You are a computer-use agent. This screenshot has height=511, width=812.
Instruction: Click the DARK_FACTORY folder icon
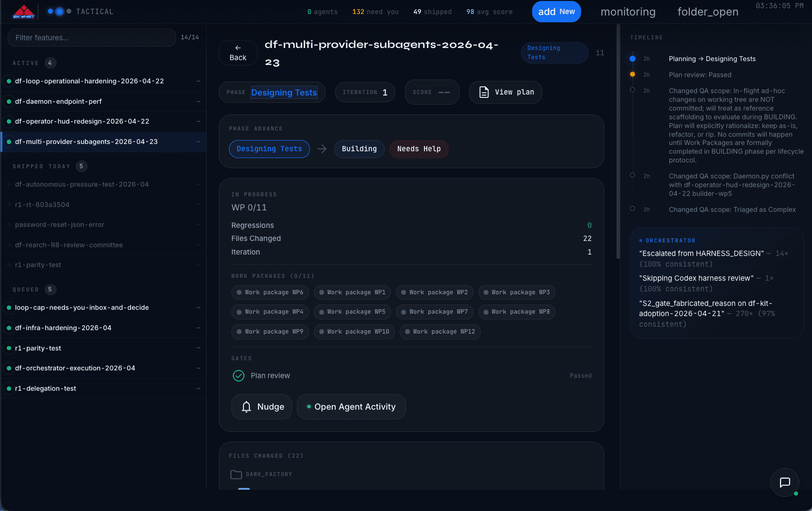(236, 475)
